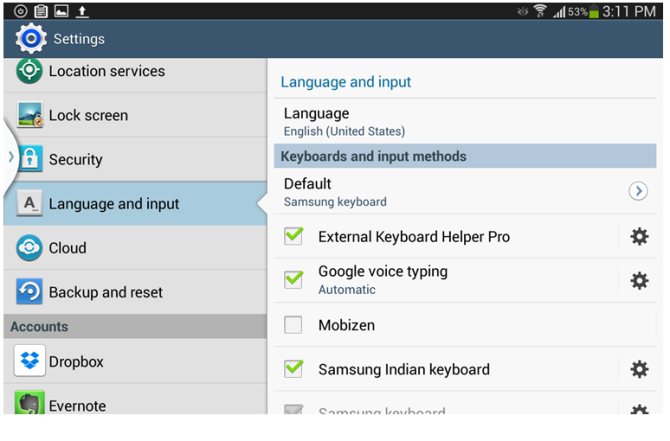Tap the Evernote elephant icon
The image size is (670, 441).
29,403
